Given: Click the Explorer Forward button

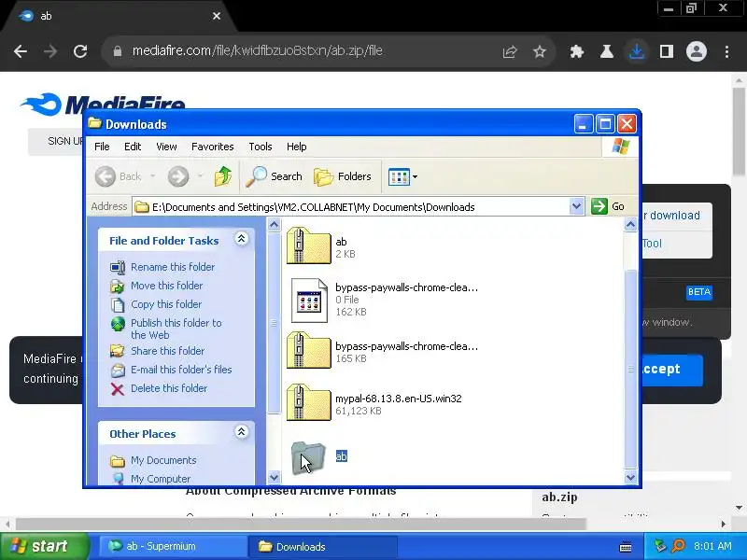Looking at the screenshot, I should [178, 176].
